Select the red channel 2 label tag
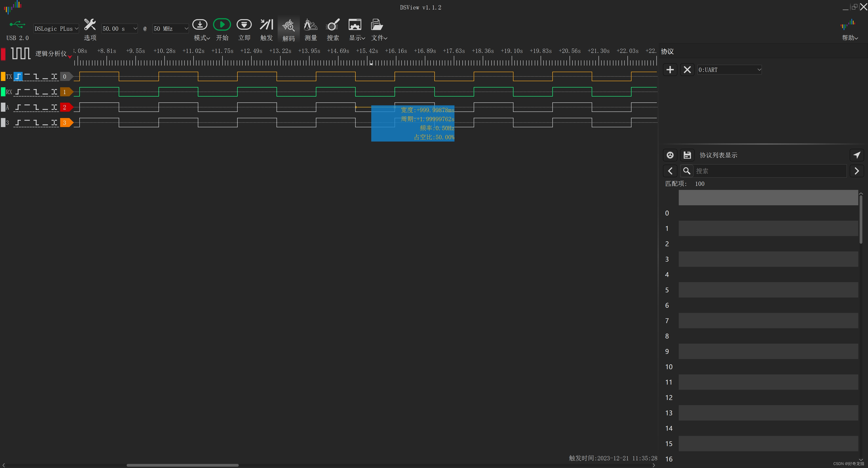Screen dimensions: 868x468 pyautogui.click(x=66, y=107)
